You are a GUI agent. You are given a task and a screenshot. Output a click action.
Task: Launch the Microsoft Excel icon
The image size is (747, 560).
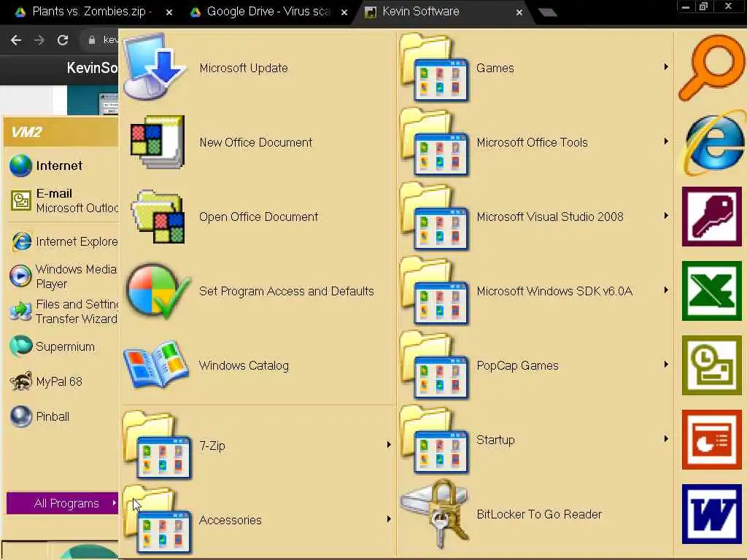tap(712, 290)
